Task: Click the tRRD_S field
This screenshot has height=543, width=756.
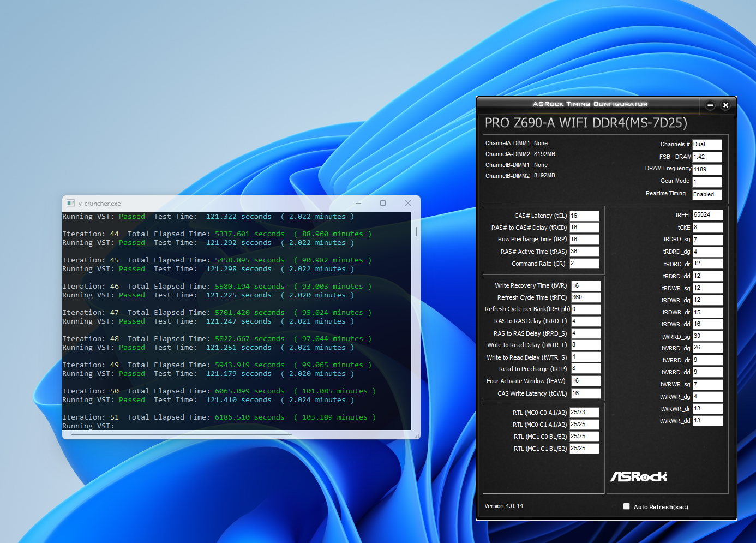Action: point(586,333)
